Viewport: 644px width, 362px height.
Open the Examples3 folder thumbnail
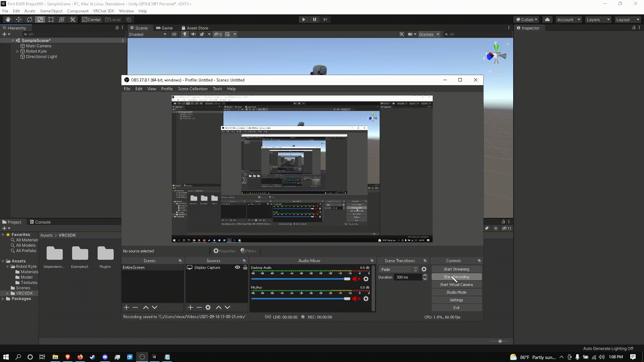pyautogui.click(x=80, y=254)
